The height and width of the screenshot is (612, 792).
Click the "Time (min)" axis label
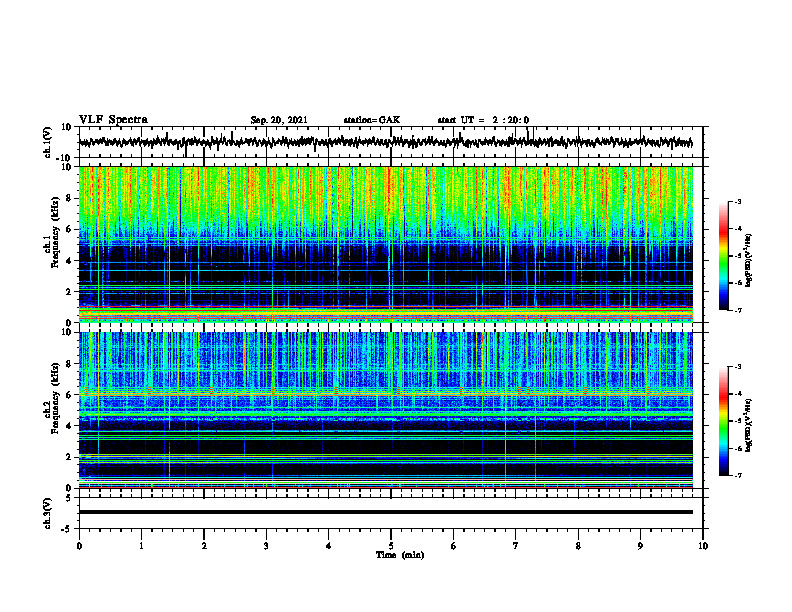coord(400,555)
